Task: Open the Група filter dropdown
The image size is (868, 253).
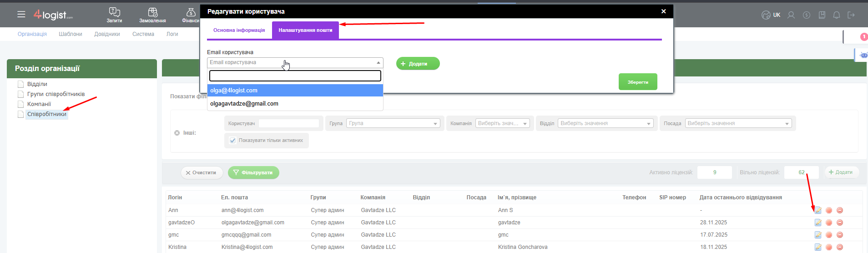Action: (393, 123)
